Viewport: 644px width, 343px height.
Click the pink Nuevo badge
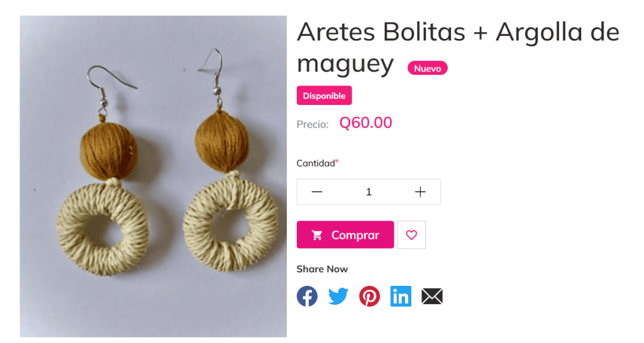427,68
